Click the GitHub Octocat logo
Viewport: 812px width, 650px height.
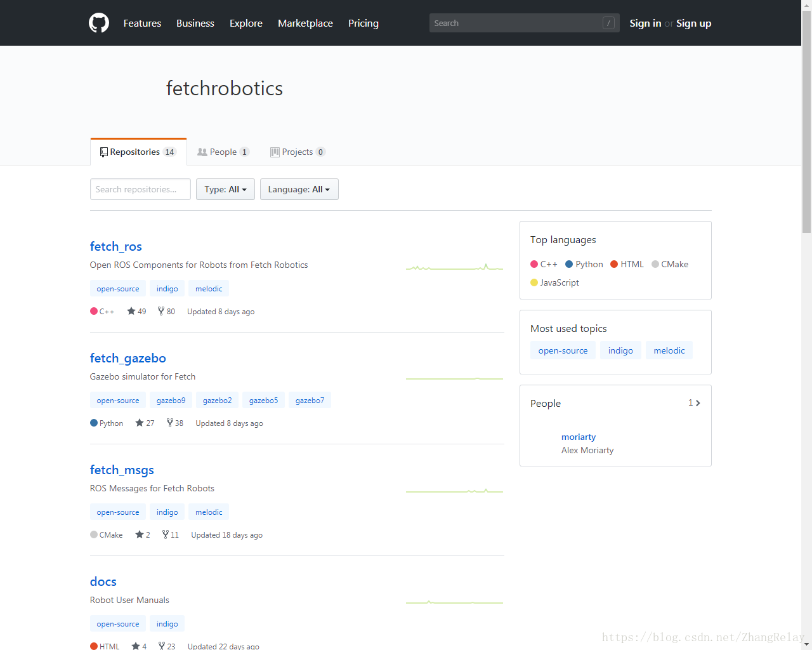click(x=99, y=23)
